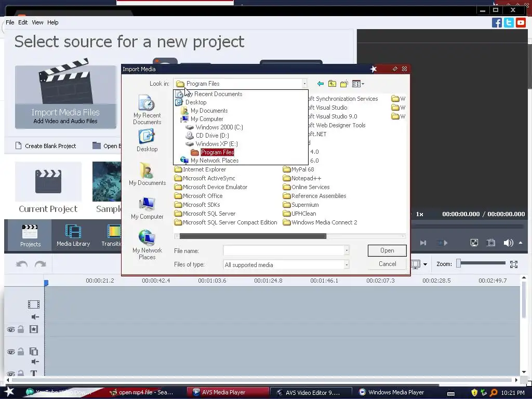Open the view menu icon in the dialog

pyautogui.click(x=358, y=84)
